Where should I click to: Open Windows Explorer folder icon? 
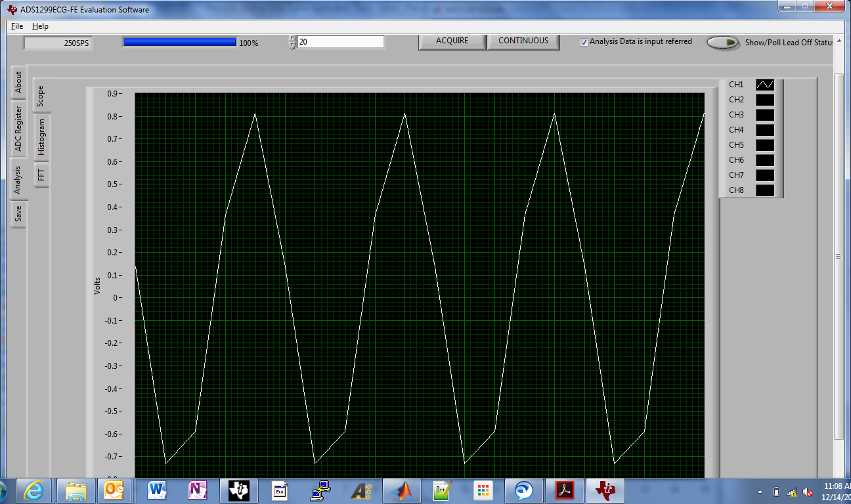pyautogui.click(x=75, y=490)
